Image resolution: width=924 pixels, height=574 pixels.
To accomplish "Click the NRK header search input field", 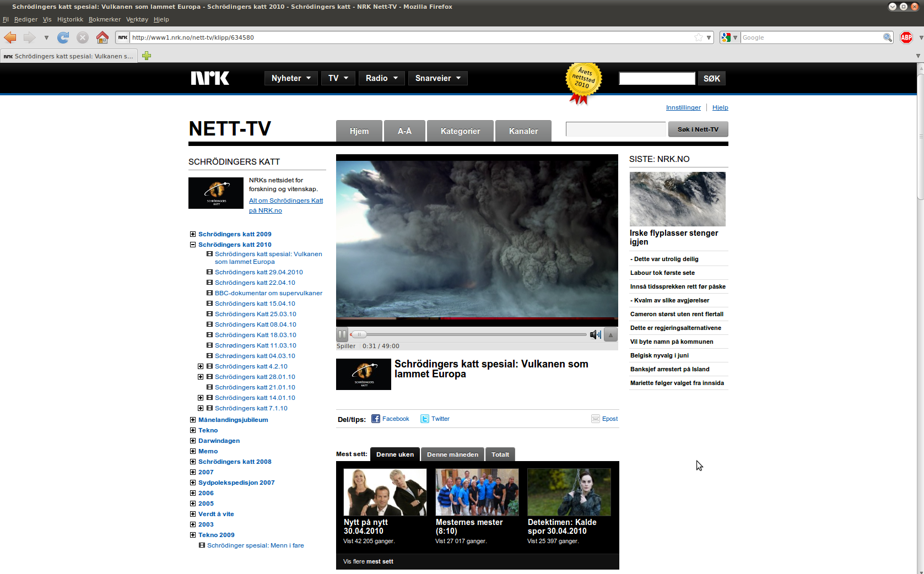I will pos(657,78).
